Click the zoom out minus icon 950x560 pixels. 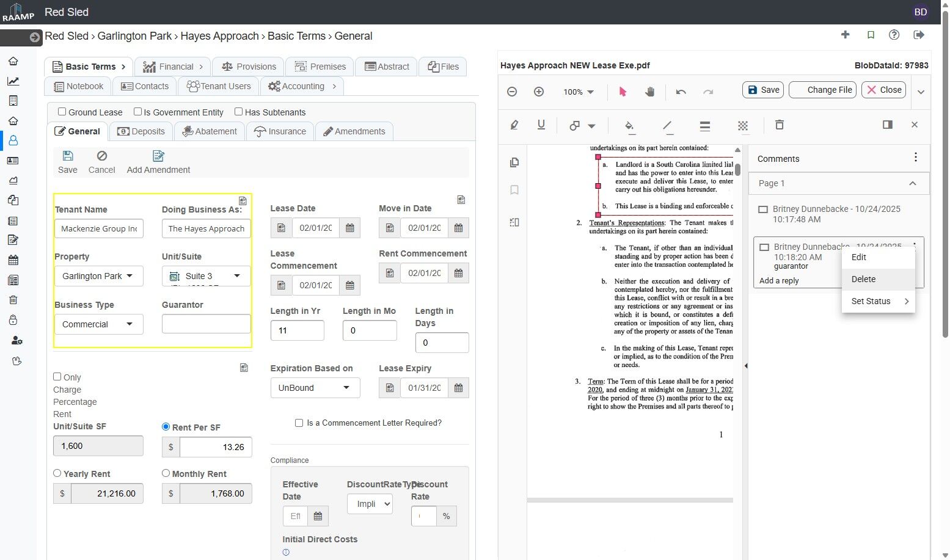[512, 92]
